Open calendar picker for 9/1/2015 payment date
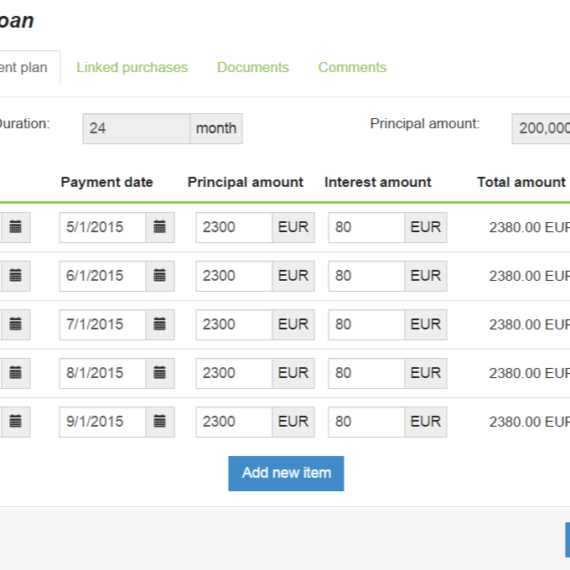 tap(160, 422)
